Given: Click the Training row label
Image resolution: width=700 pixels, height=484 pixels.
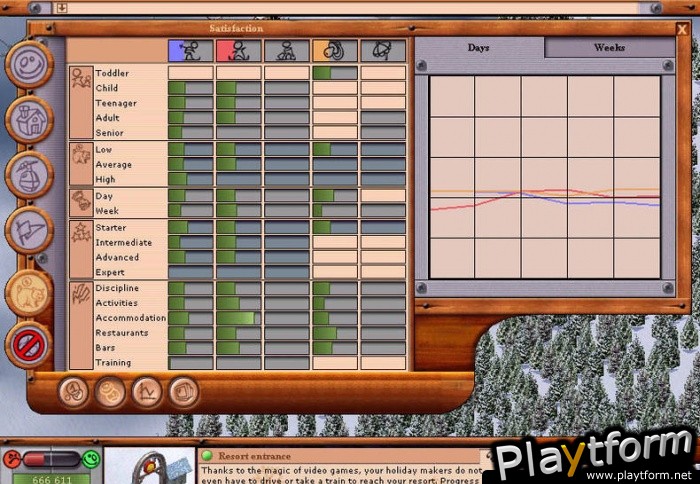Looking at the screenshot, I should pyautogui.click(x=113, y=362).
